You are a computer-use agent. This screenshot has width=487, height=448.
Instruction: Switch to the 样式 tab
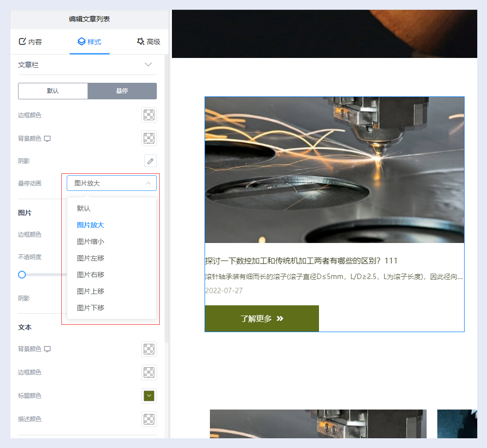pyautogui.click(x=90, y=42)
